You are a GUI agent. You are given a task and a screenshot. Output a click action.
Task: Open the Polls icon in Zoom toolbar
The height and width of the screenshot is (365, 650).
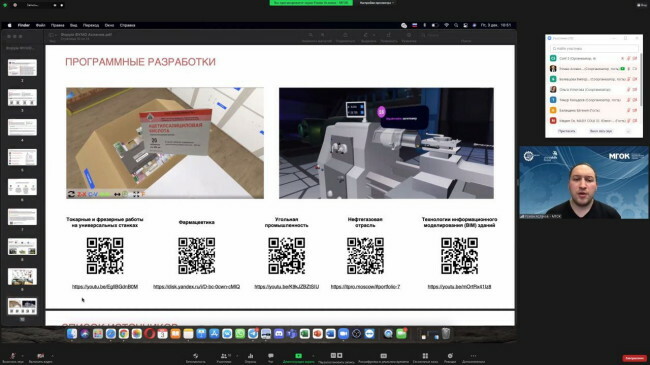[x=250, y=356]
